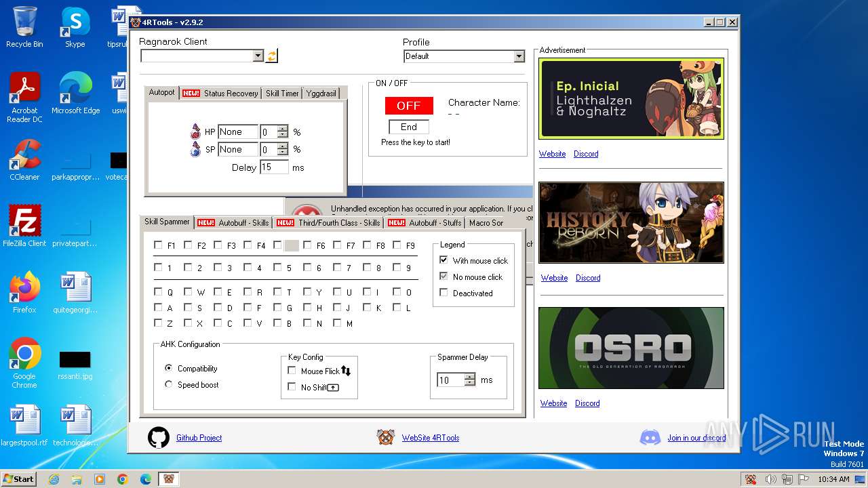Screen dimensions: 868x488
Task: Click media player taskbar icon
Action: (x=100, y=479)
